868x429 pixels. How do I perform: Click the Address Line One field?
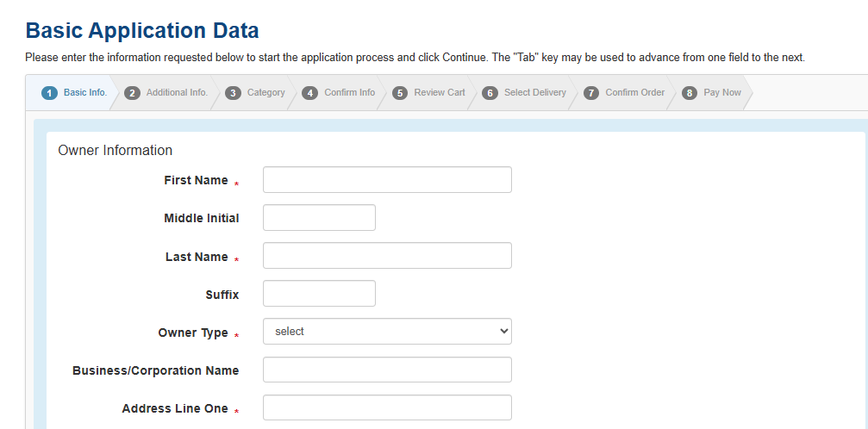click(387, 407)
